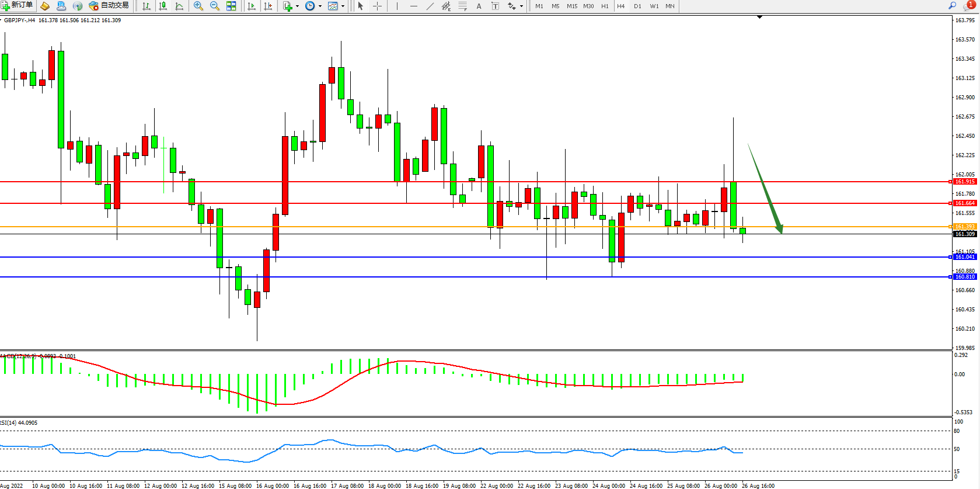Open the search magnifier at top right

pos(952,5)
